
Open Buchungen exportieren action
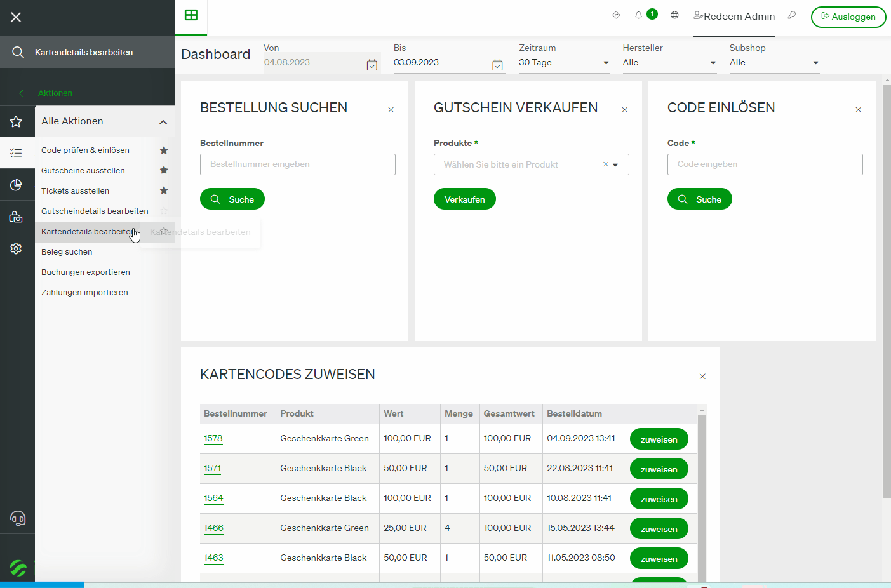(86, 272)
